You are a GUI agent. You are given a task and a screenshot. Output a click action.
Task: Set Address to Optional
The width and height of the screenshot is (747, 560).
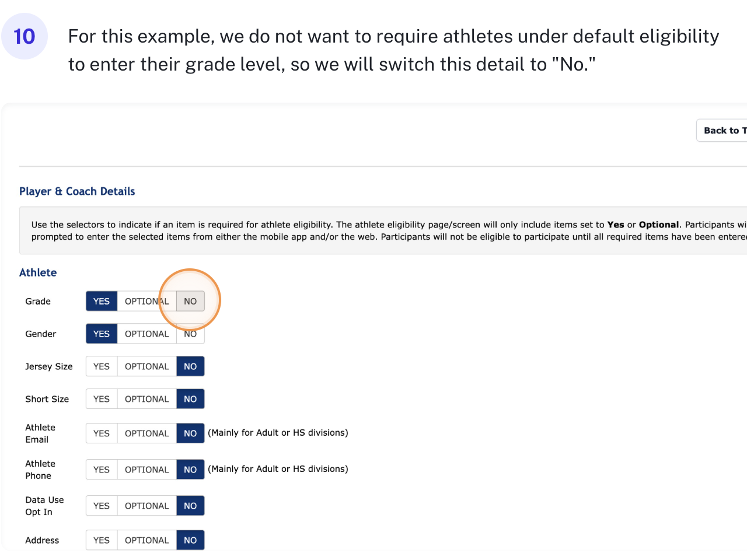[x=146, y=540]
